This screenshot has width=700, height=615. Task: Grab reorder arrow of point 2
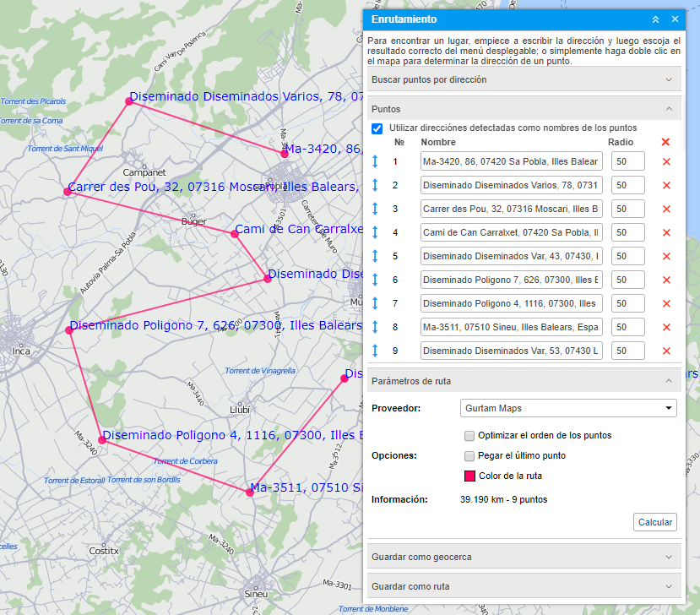point(375,185)
